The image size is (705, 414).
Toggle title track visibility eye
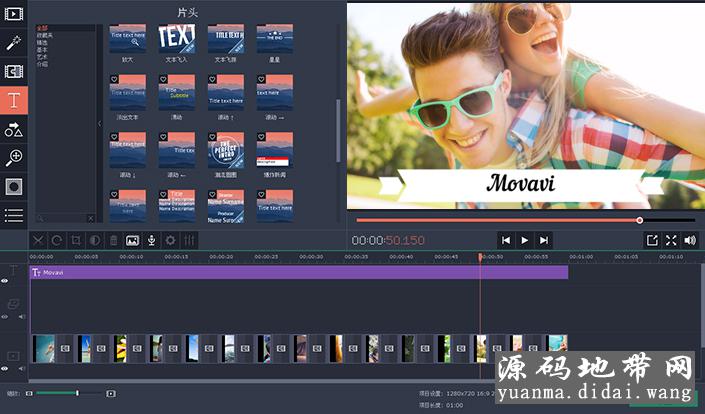[5, 281]
